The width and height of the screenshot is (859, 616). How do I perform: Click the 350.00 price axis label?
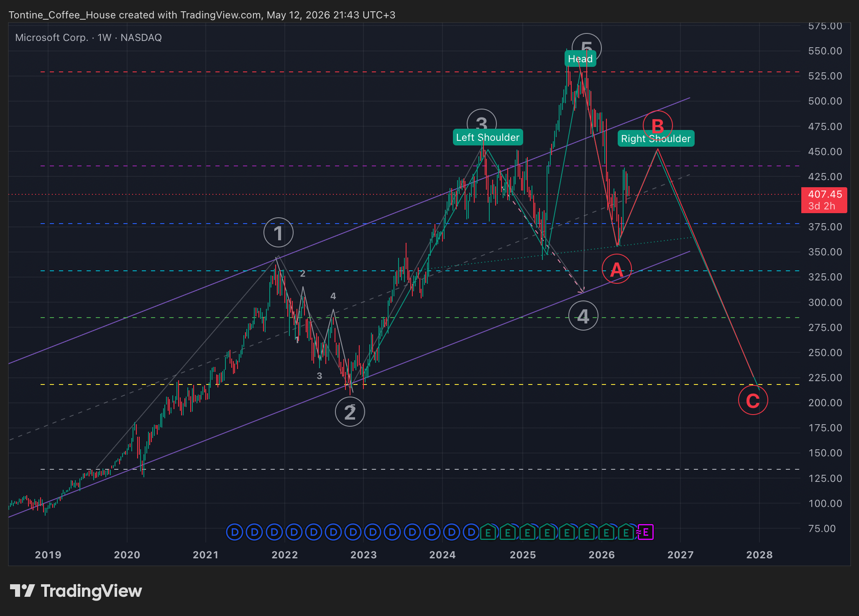point(825,252)
